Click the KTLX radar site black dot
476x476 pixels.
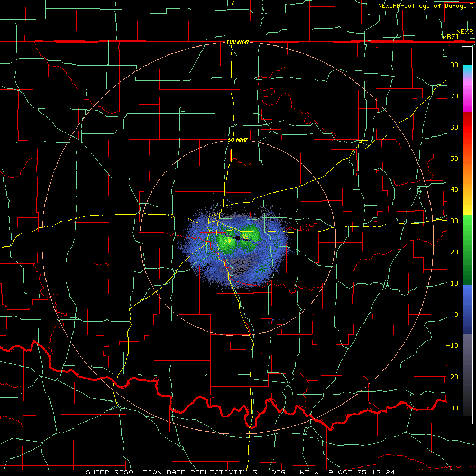point(237,238)
